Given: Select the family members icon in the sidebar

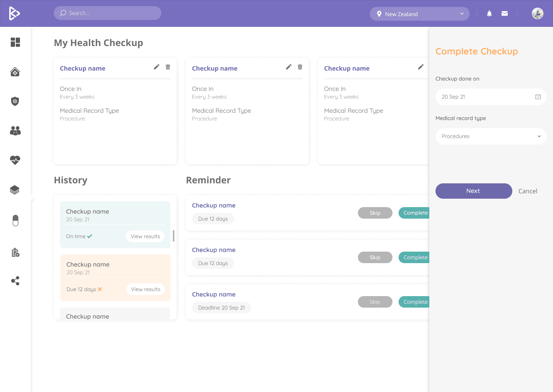Looking at the screenshot, I should [x=15, y=131].
